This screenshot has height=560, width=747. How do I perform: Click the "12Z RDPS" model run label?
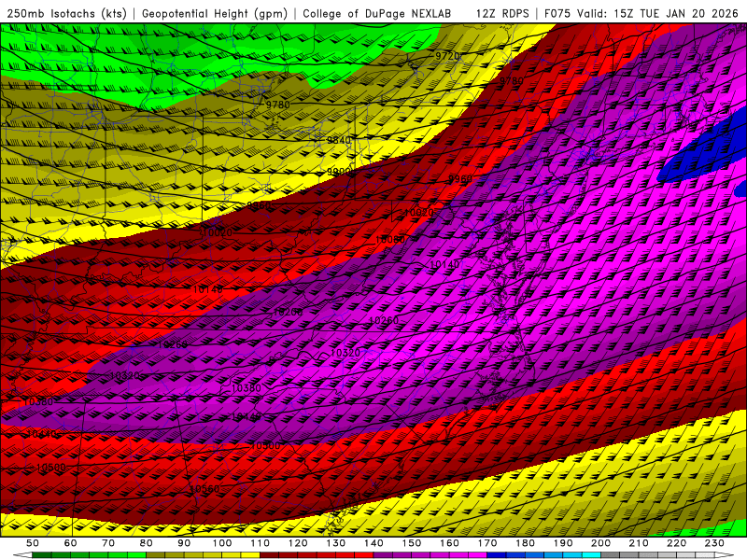[502, 14]
